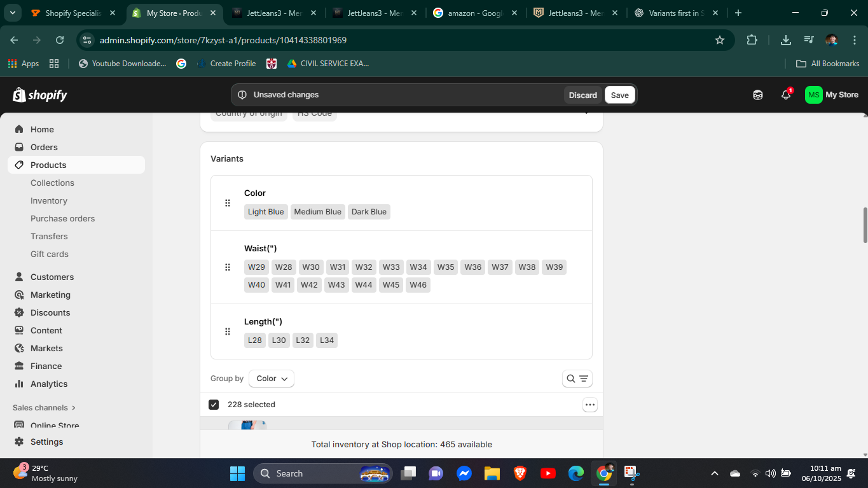Grab the Color option drag handle
This screenshot has width=868, height=488.
[x=228, y=203]
